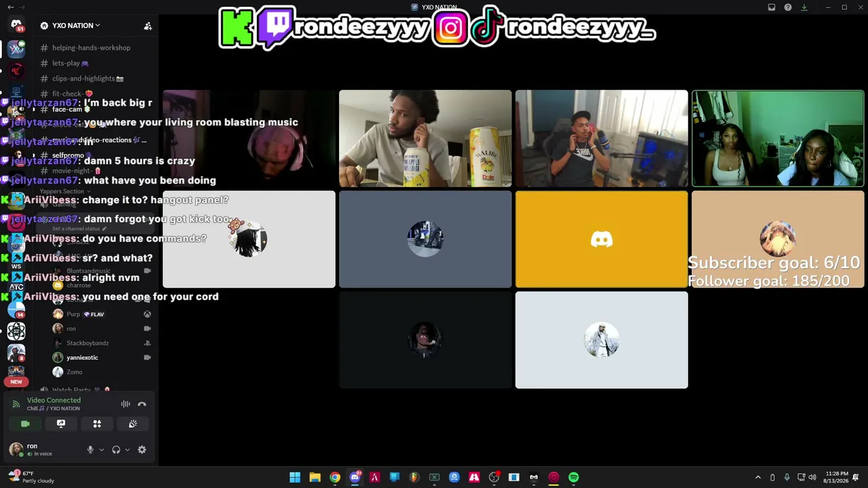Screen dimensions: 868x488
Task: Open the soundboard
Action: click(133, 424)
